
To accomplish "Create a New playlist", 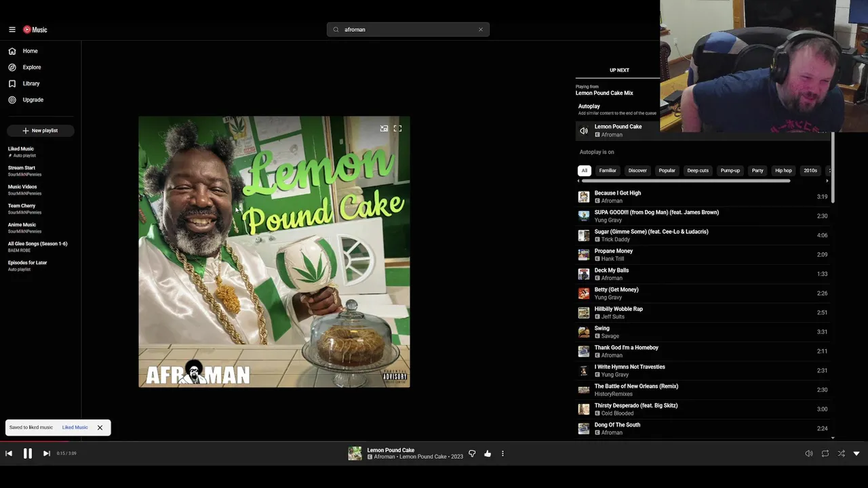I will (41, 130).
